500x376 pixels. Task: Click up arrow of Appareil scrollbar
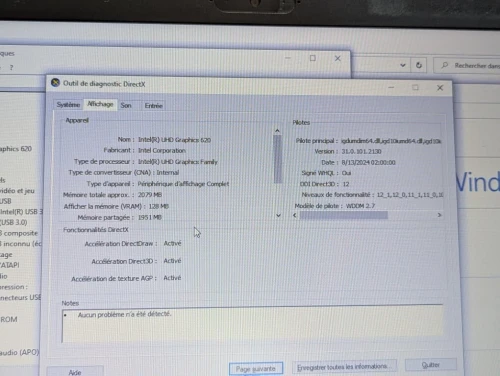click(x=277, y=131)
